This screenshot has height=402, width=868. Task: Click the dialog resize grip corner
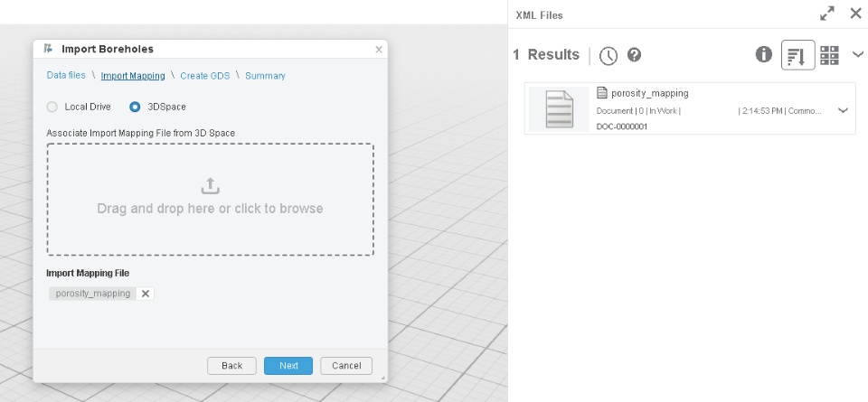click(383, 379)
